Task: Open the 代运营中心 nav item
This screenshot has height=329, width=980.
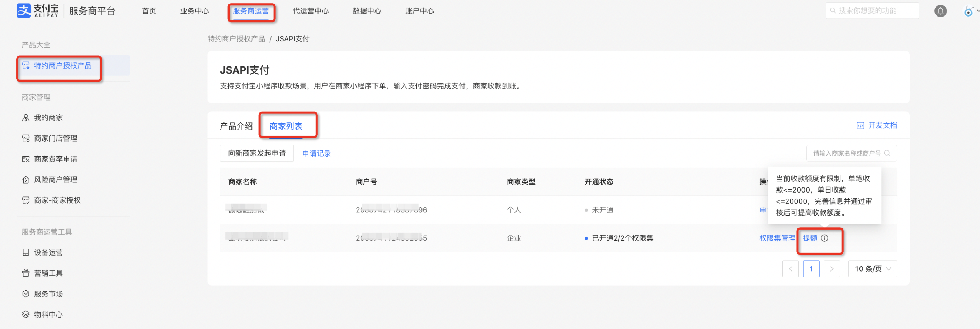Action: [x=310, y=11]
